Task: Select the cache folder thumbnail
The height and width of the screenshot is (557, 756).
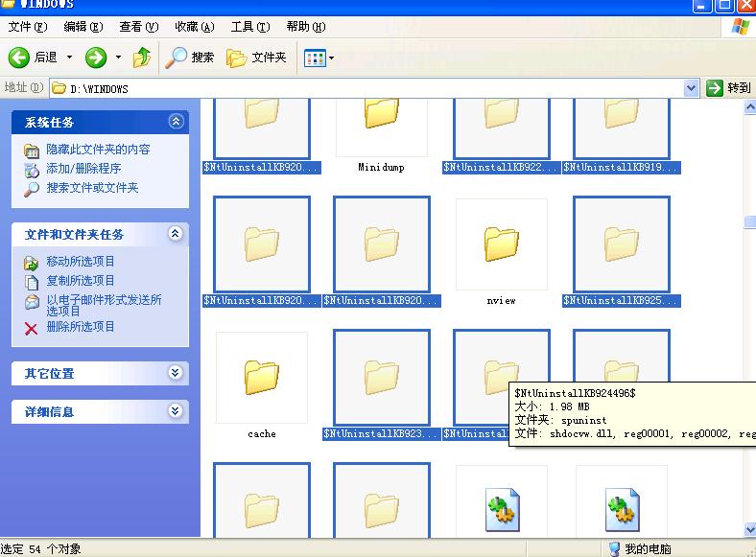Action: (x=262, y=378)
